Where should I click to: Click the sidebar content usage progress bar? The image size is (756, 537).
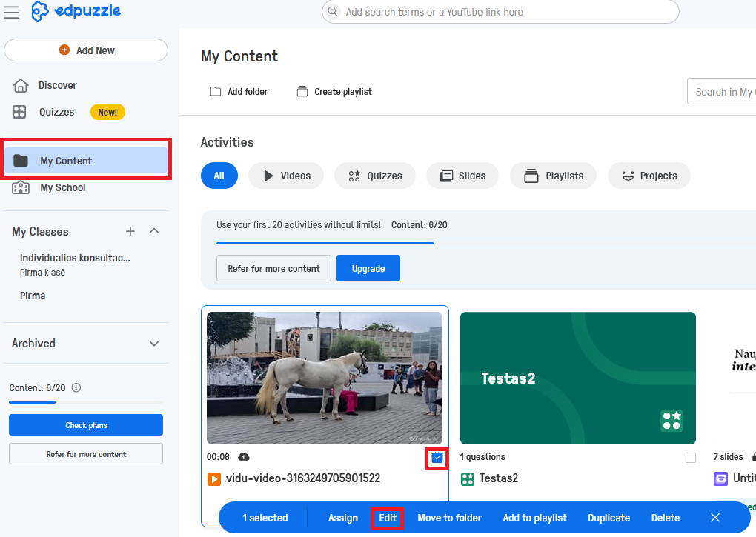pos(86,402)
